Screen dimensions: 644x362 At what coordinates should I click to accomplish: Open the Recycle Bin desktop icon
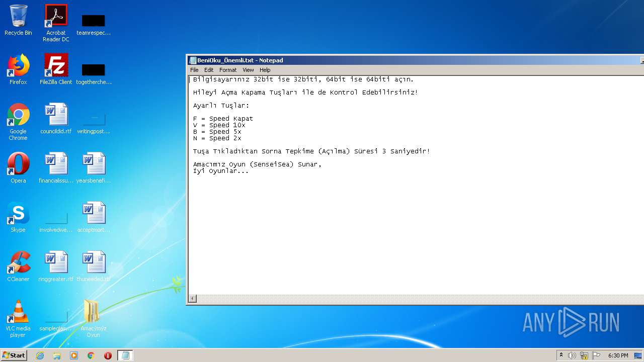(x=18, y=20)
